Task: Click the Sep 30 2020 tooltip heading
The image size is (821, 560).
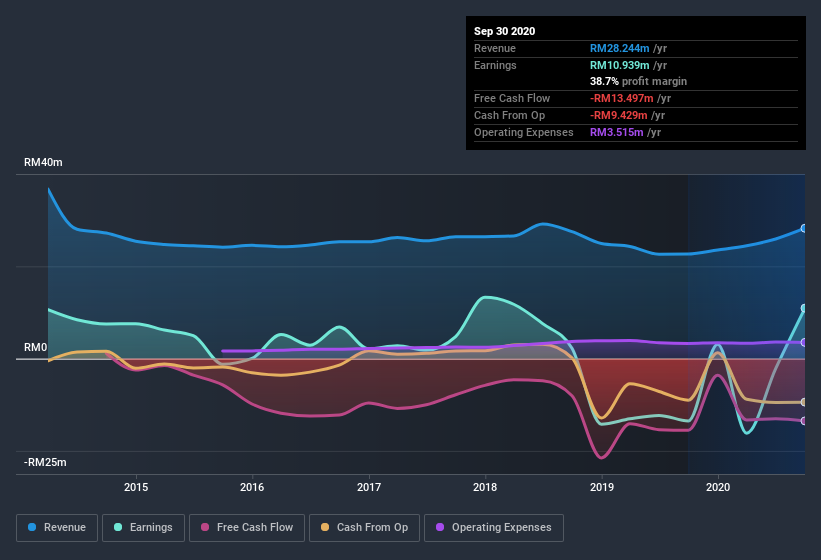Action: (x=504, y=31)
